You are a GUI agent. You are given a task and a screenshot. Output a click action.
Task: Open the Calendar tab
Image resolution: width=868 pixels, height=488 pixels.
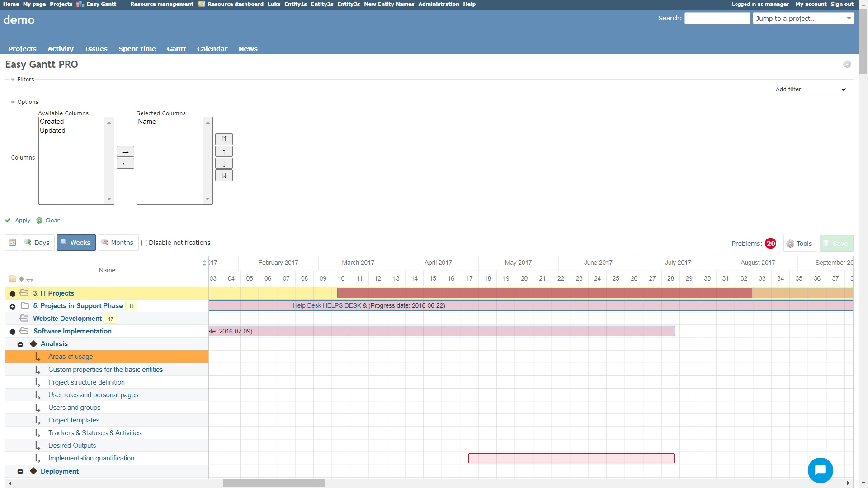(212, 49)
